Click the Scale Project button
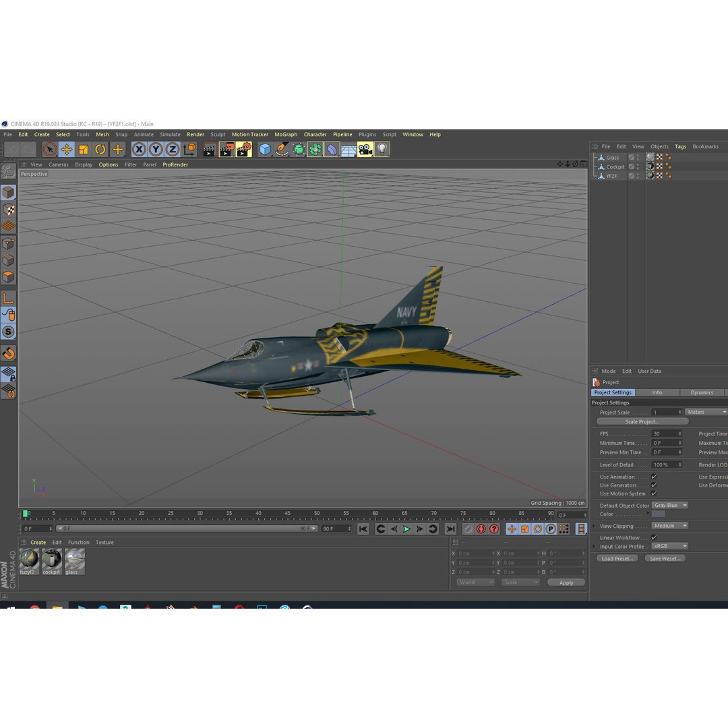The width and height of the screenshot is (728, 728). tap(642, 421)
